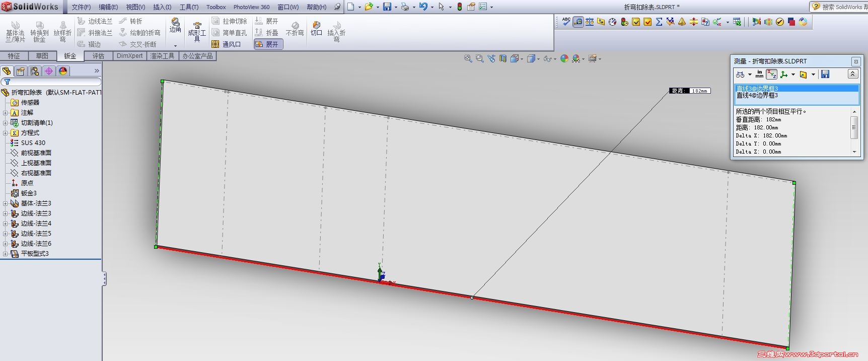868x361 pixels.
Task: Expand the 平板型式3 flat pattern node
Action: pos(6,254)
